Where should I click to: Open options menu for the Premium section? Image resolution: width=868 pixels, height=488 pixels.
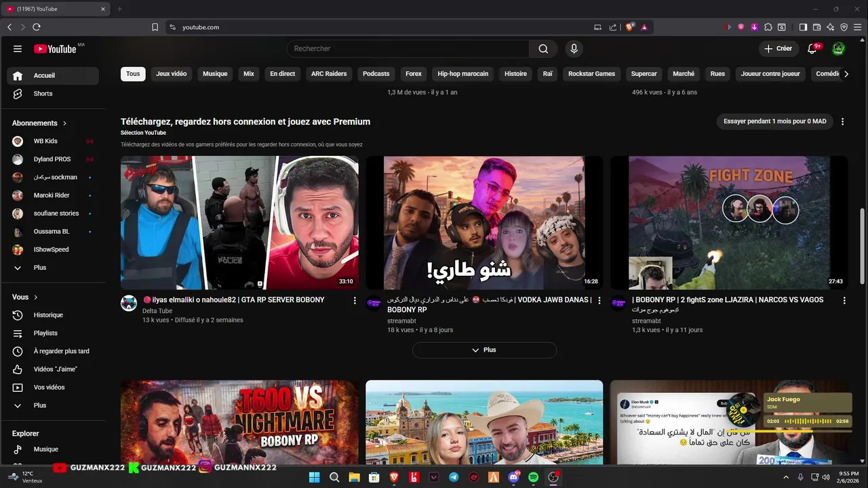843,121
